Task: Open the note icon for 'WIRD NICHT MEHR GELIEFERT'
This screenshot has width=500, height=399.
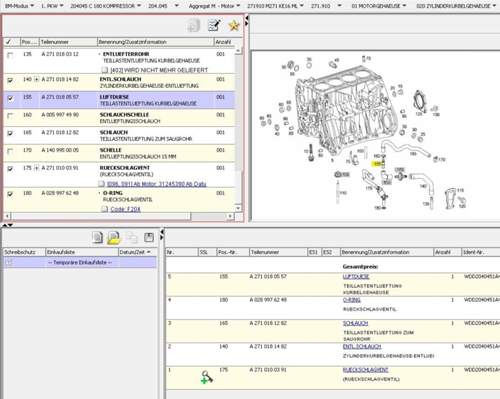Action: 105,70
